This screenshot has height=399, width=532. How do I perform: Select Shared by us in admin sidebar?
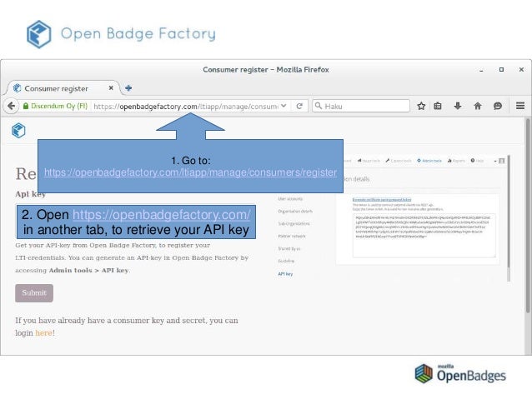tap(289, 248)
